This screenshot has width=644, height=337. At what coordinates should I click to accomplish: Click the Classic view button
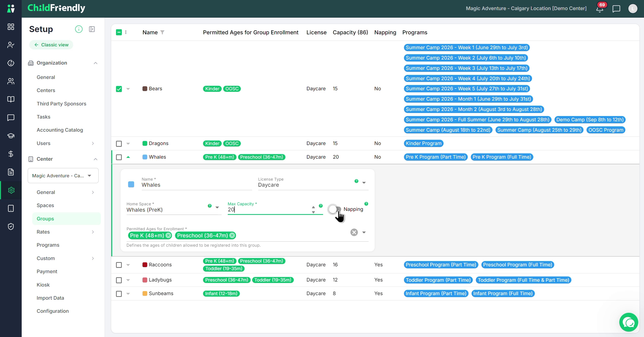tap(51, 45)
